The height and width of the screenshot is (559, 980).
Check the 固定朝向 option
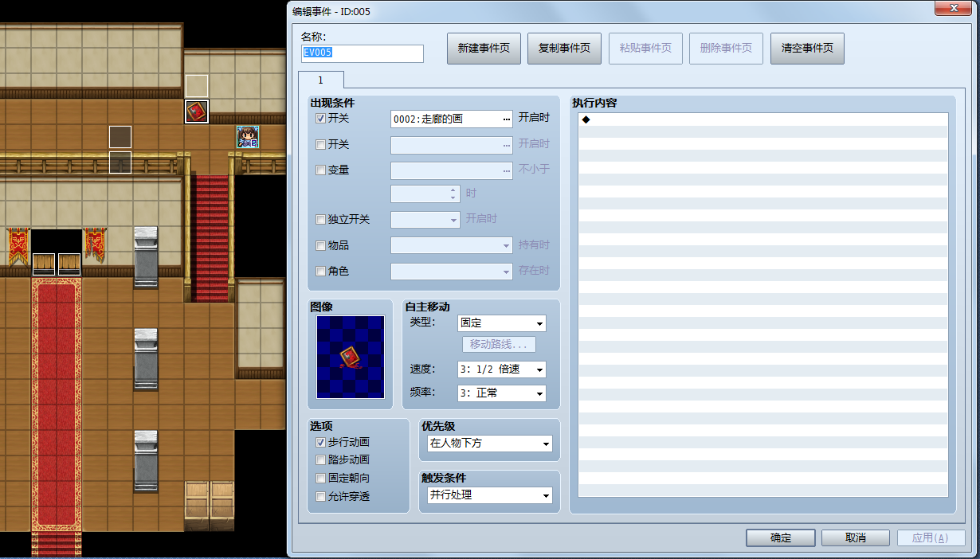point(320,479)
